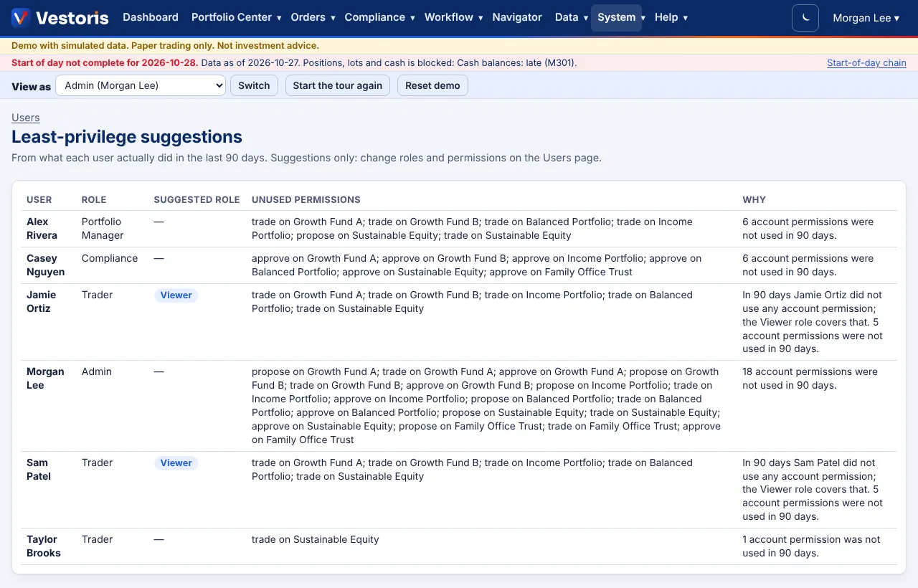Viewport: 918px width, 588px height.
Task: Open the Data menu
Action: pos(572,17)
